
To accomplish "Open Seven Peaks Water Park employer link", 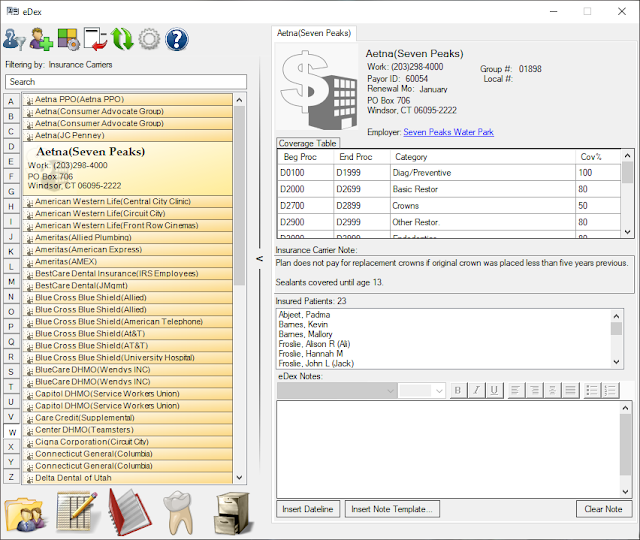I will pos(449,132).
